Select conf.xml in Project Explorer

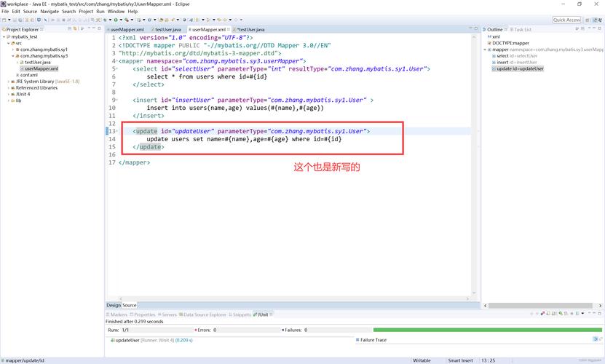(28, 75)
